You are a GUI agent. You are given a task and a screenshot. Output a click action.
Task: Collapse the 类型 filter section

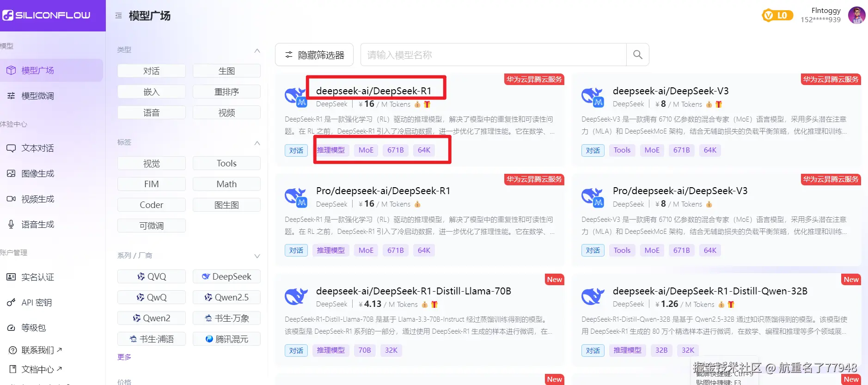[257, 50]
